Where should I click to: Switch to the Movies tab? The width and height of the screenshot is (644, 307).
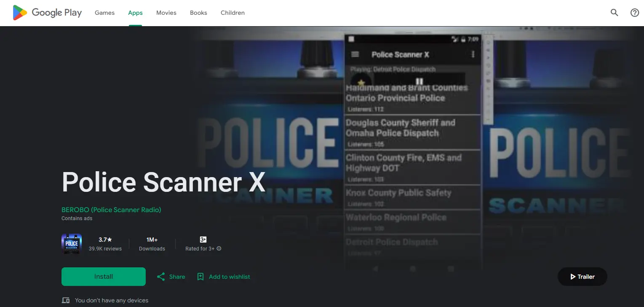tap(166, 13)
